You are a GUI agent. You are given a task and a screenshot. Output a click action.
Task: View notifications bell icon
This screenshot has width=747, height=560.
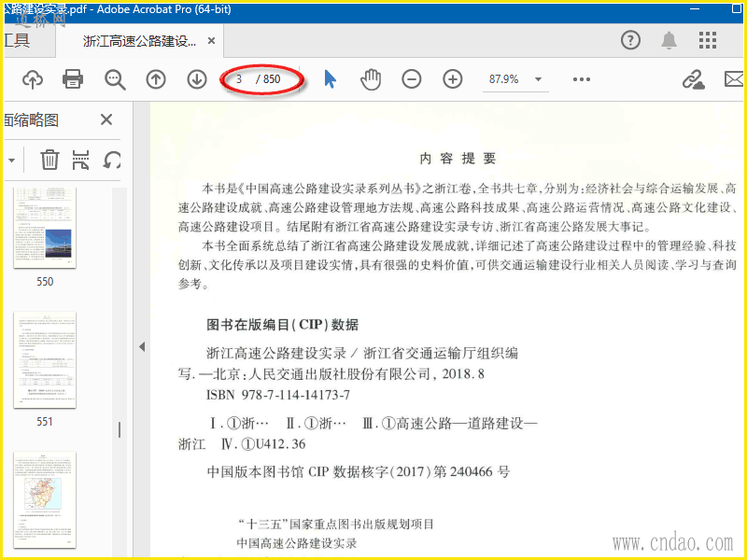[669, 40]
